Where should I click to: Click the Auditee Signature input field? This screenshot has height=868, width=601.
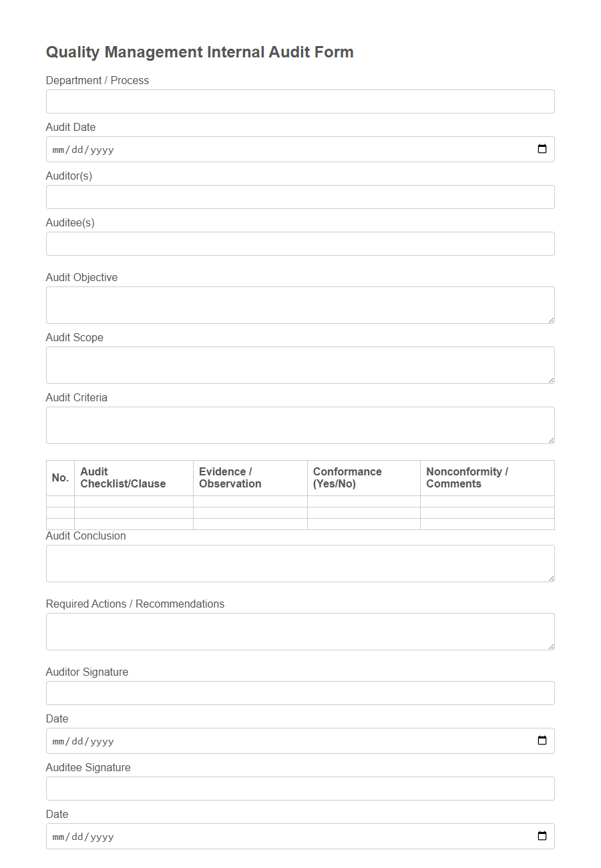click(x=300, y=788)
